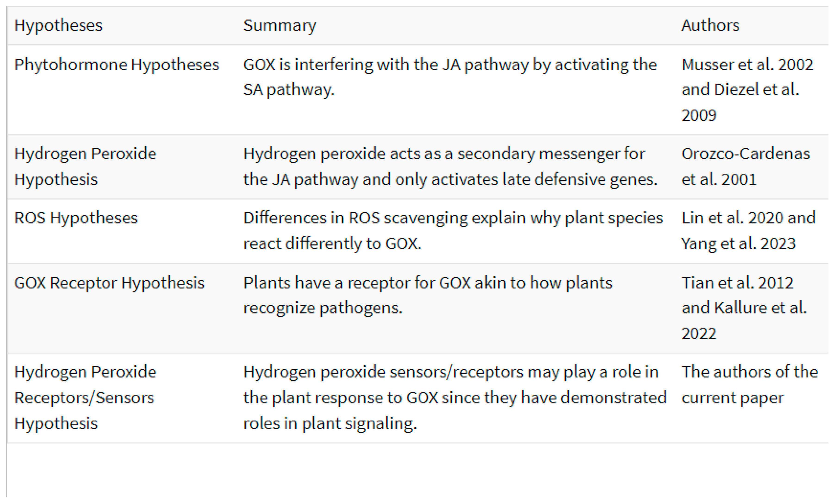Click the Diezel et al. 2009 citation
This screenshot has height=504, width=834.
740,102
